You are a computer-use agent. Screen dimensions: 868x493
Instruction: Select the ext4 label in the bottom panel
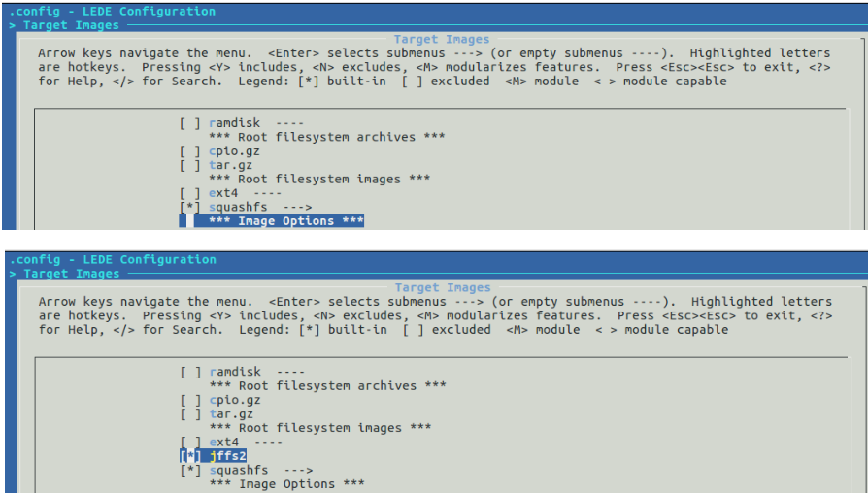click(x=223, y=443)
